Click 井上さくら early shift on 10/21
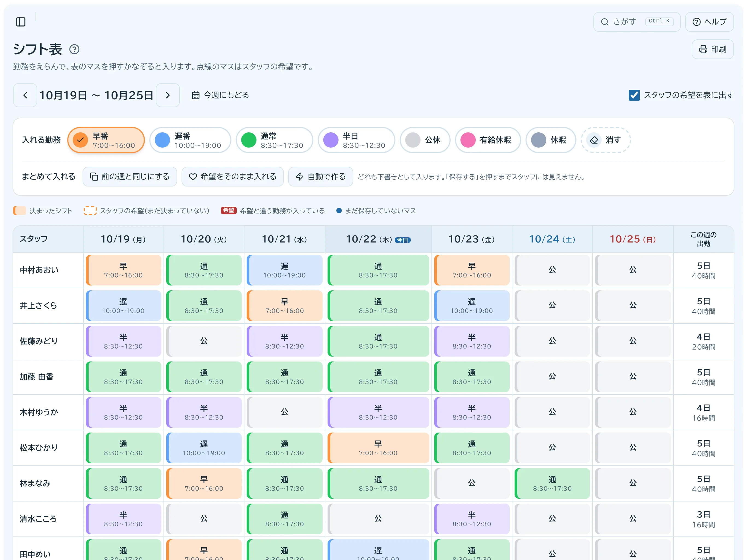747x560 pixels. (285, 306)
